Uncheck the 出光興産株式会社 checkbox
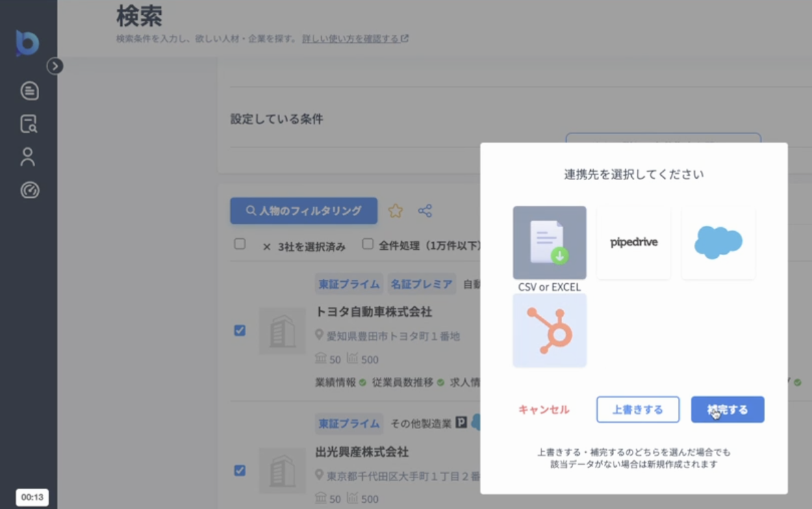This screenshot has width=812, height=509. click(240, 470)
